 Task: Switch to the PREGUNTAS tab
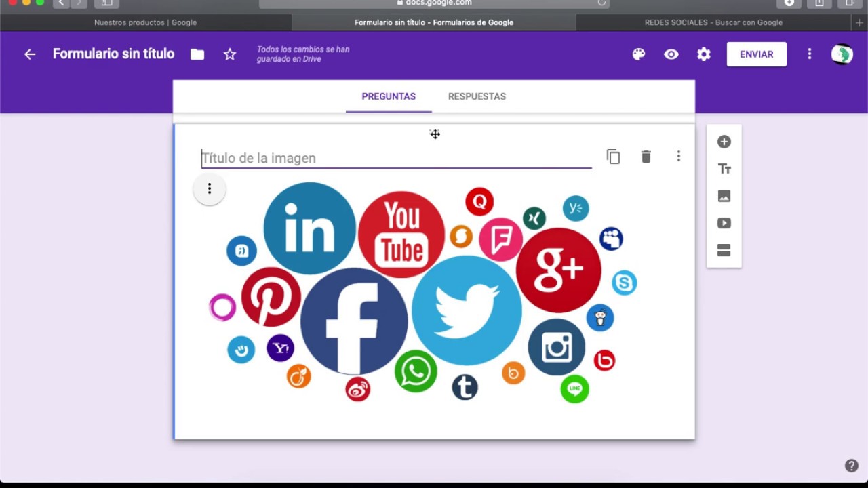[389, 96]
